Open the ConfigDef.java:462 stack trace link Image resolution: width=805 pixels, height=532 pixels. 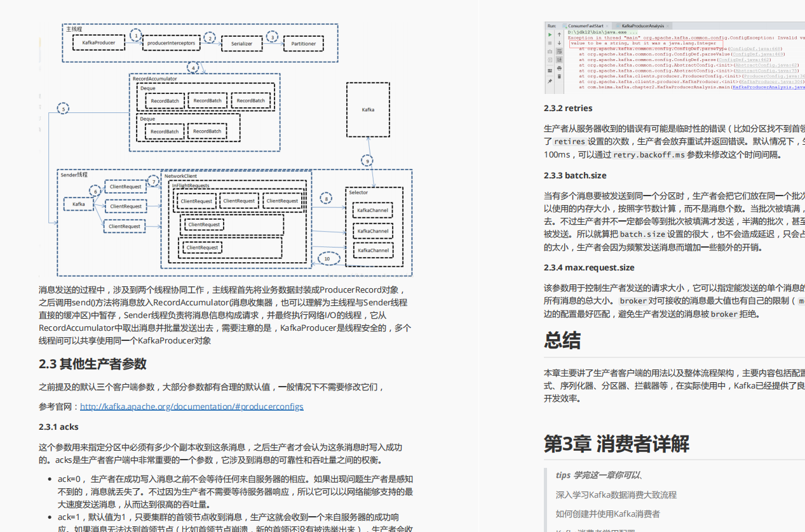coord(743,60)
